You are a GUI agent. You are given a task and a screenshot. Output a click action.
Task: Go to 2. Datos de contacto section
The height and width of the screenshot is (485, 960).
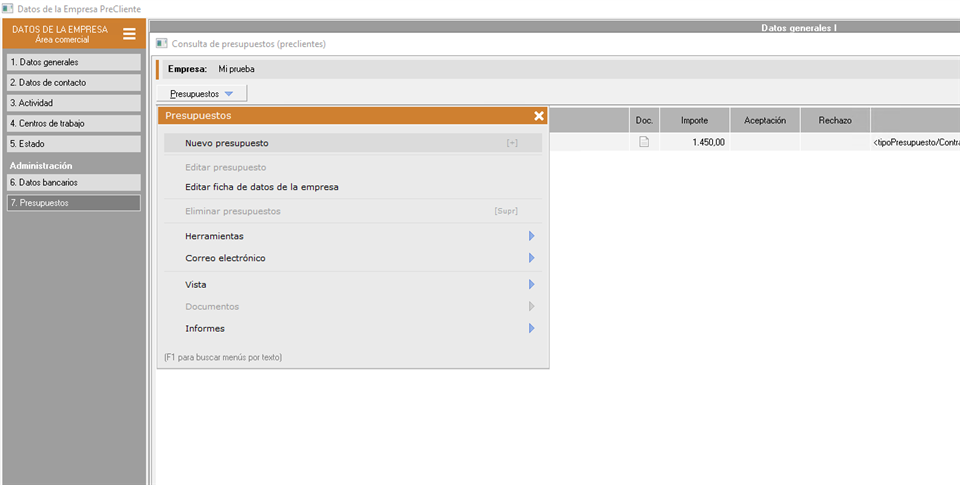click(73, 82)
